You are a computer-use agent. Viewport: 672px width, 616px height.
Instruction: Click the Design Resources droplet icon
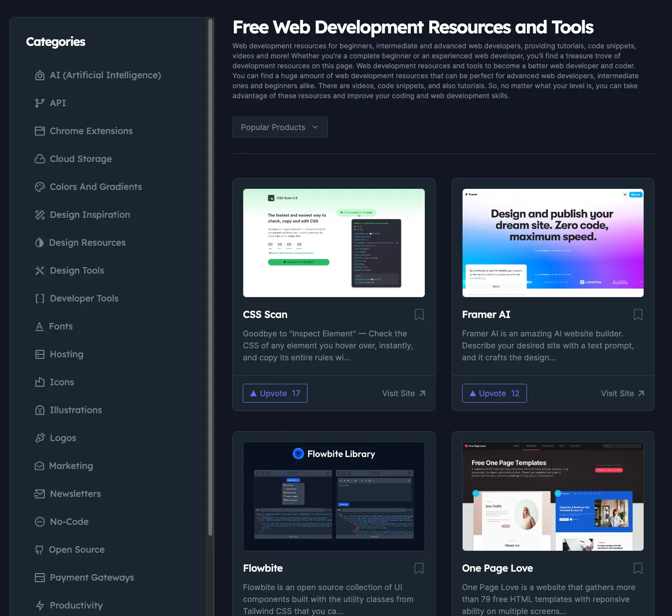[x=39, y=243]
